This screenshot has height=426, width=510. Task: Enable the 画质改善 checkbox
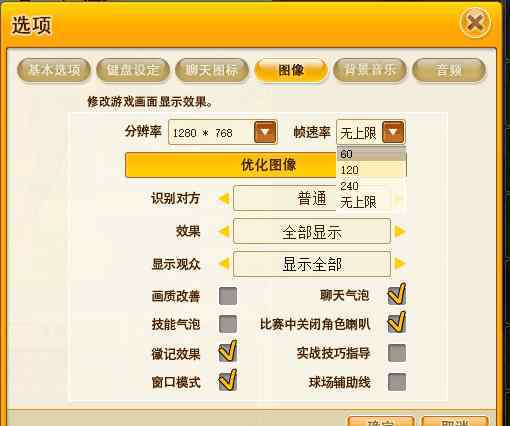(x=228, y=296)
